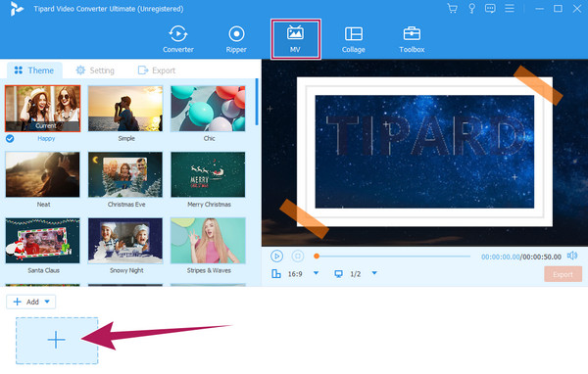
Task: Click the orange playback progress slider handle
Action: pos(317,256)
